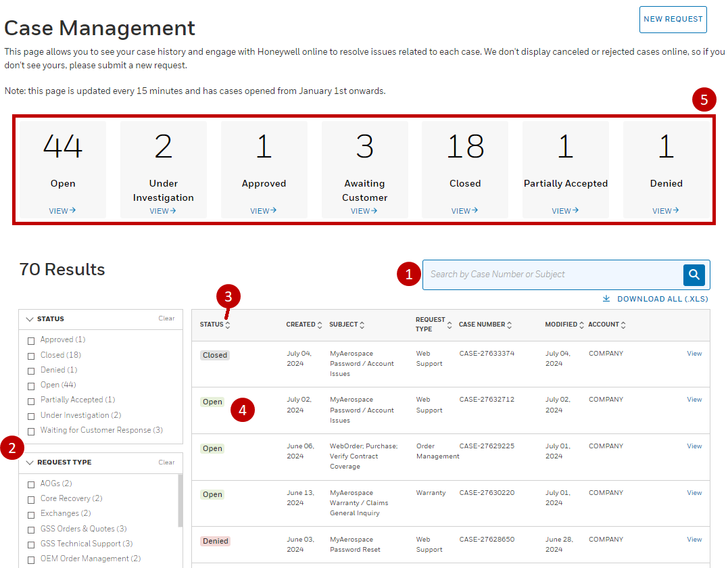Open View link for CASE-27633374
The height and width of the screenshot is (568, 728).
pos(694,354)
